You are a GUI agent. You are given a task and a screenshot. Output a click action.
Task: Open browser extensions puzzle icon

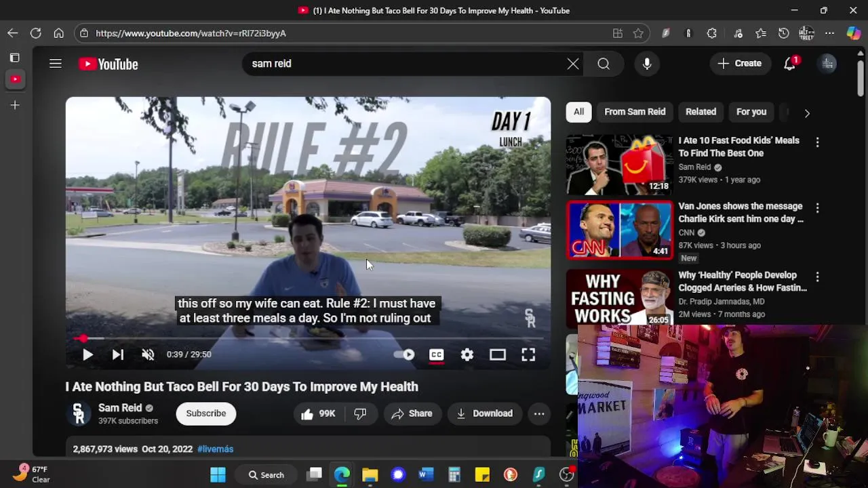tap(712, 33)
